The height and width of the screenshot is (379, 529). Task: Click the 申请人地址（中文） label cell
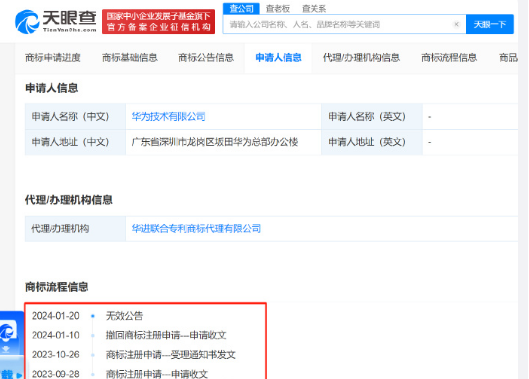click(75, 142)
